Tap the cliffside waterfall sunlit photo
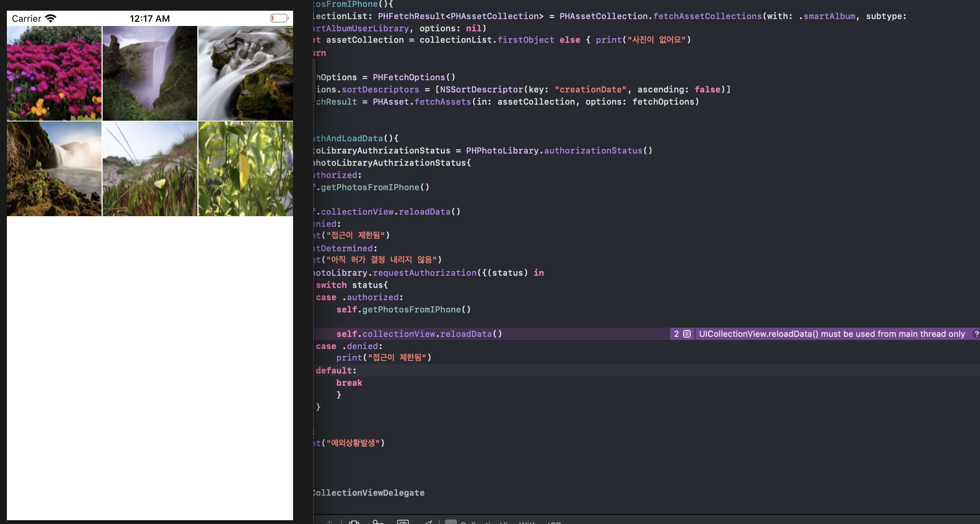This screenshot has width=980, height=524. [54, 169]
